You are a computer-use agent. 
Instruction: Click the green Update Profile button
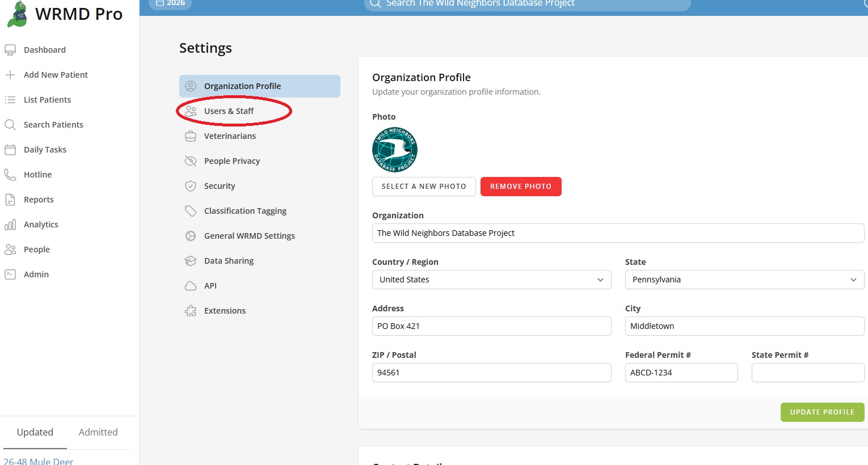822,412
